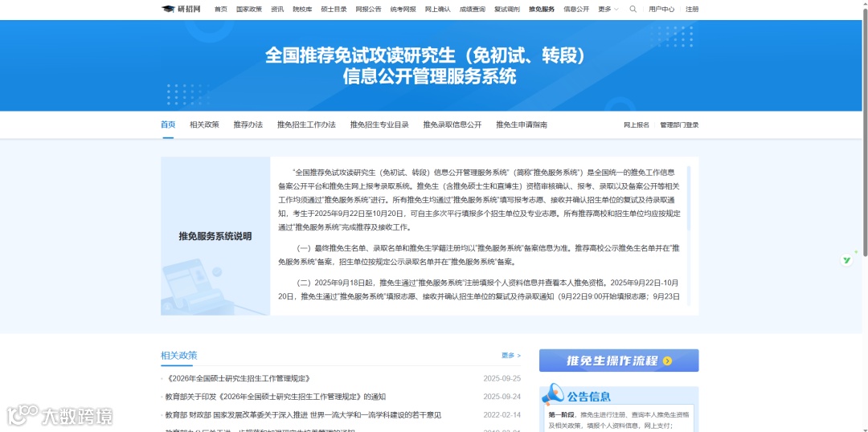The image size is (868, 432).
Task: Open 网报公告 in top navigation
Action: (368, 9)
